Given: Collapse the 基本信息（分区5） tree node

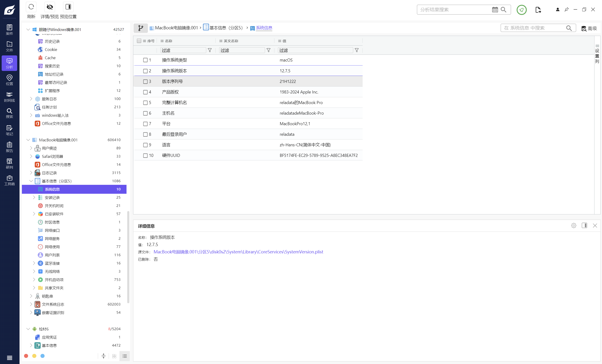Looking at the screenshot, I should (x=31, y=181).
